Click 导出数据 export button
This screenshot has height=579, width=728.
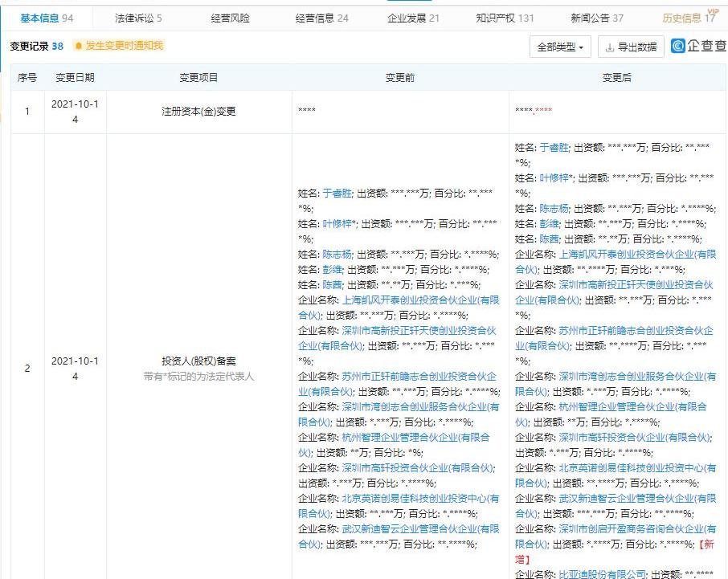631,47
